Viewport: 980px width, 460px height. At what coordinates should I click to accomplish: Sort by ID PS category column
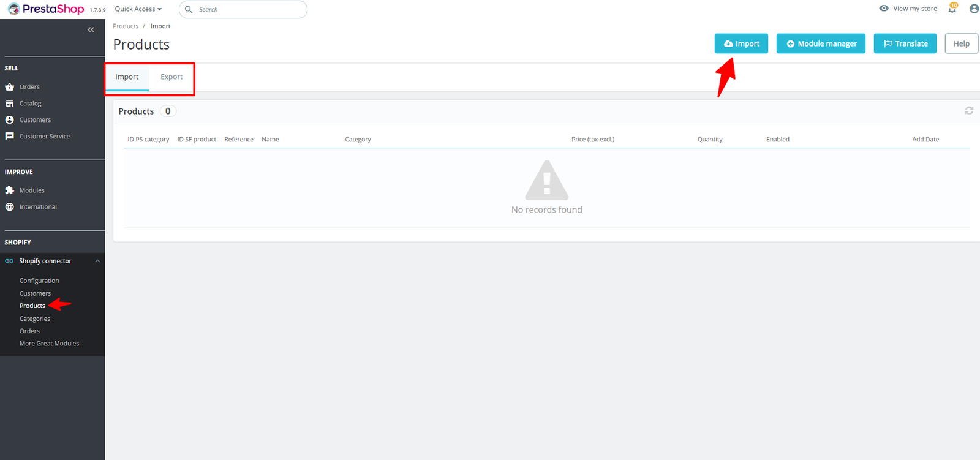(148, 140)
